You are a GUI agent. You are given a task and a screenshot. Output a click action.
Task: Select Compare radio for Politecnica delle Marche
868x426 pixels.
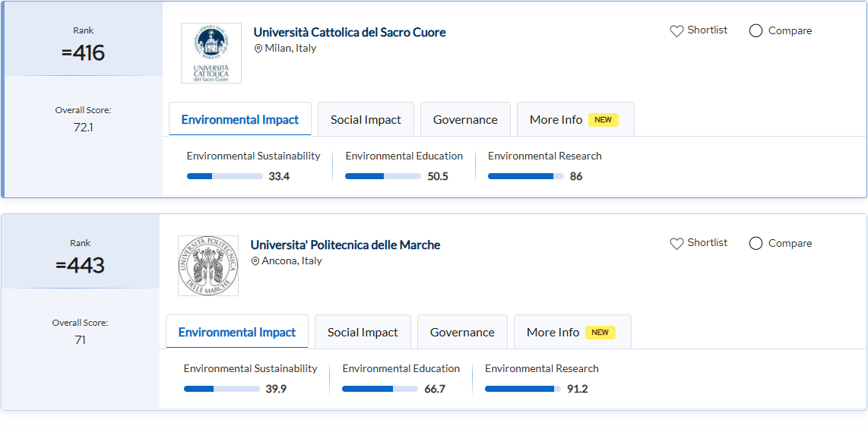click(x=756, y=244)
